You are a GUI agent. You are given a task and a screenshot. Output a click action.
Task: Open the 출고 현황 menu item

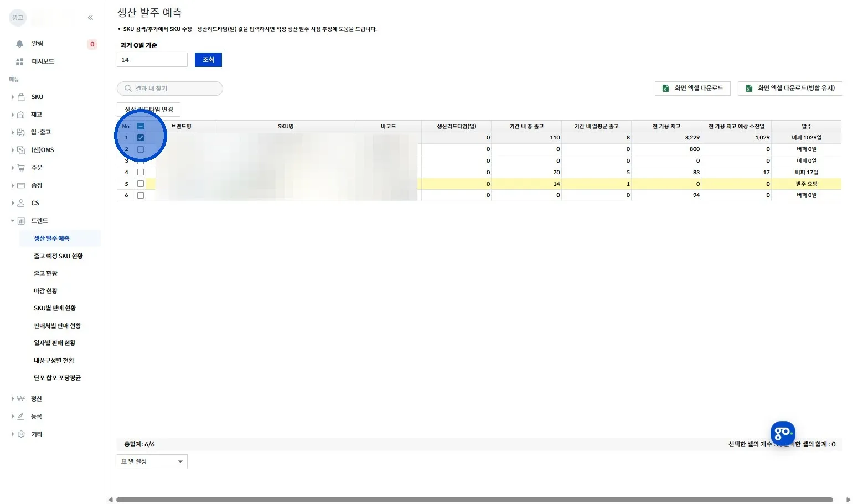(45, 273)
